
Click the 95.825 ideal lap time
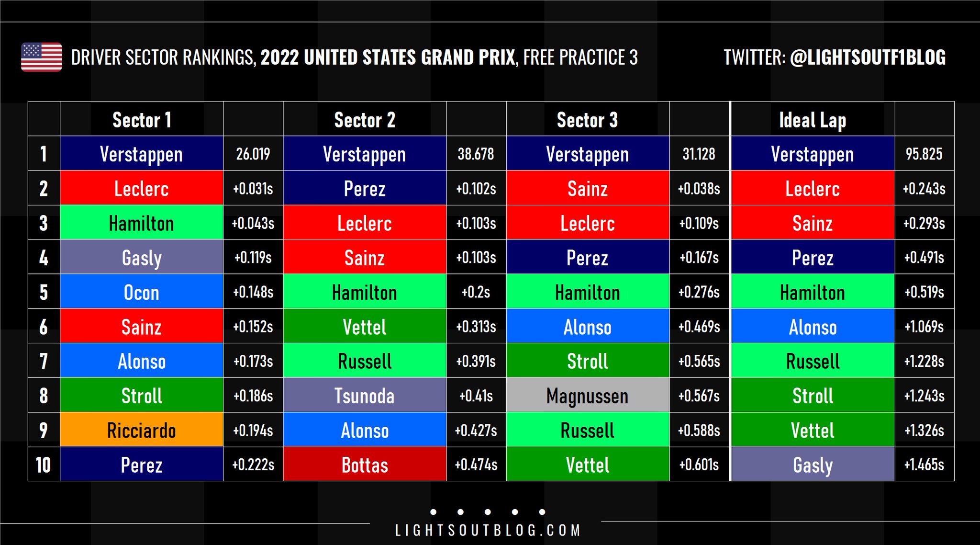tap(924, 154)
